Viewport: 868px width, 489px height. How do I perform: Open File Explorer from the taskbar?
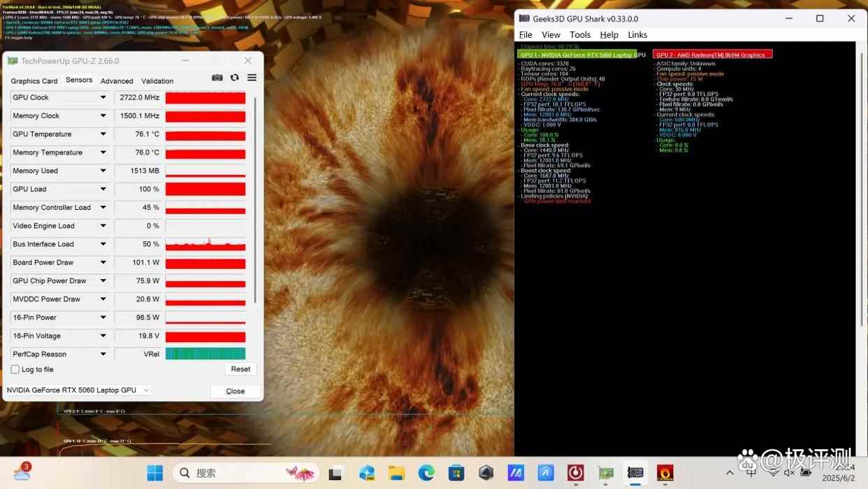coord(396,473)
